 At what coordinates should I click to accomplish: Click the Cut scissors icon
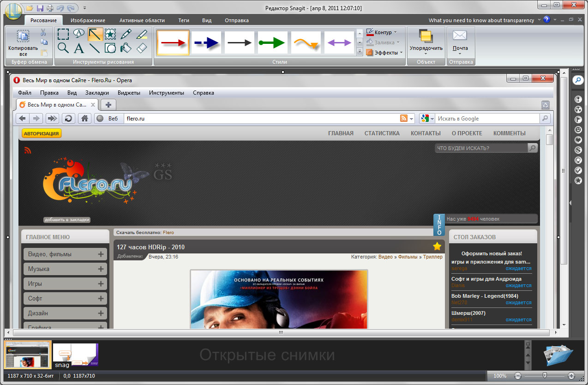coord(43,33)
